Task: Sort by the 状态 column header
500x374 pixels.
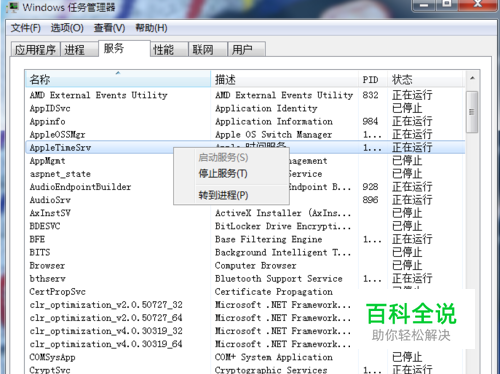Action: [x=425, y=79]
